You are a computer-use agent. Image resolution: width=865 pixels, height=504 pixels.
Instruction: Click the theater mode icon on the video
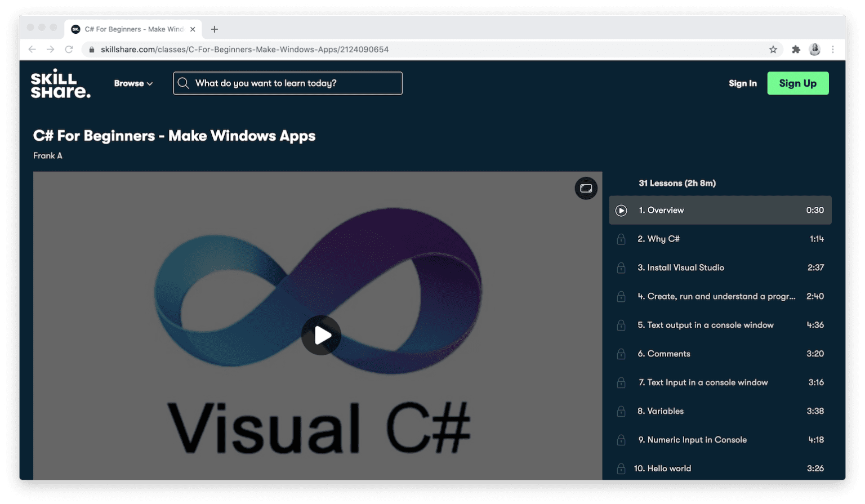586,188
